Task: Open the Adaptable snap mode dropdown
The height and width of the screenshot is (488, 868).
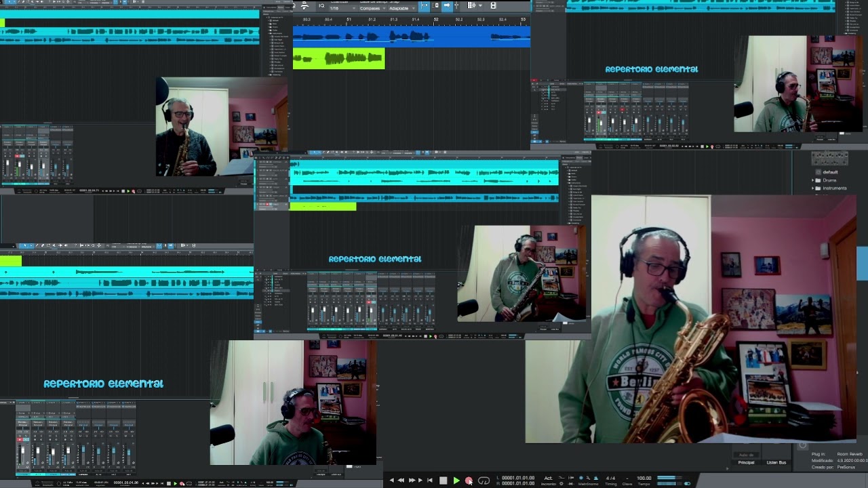Action: point(402,8)
